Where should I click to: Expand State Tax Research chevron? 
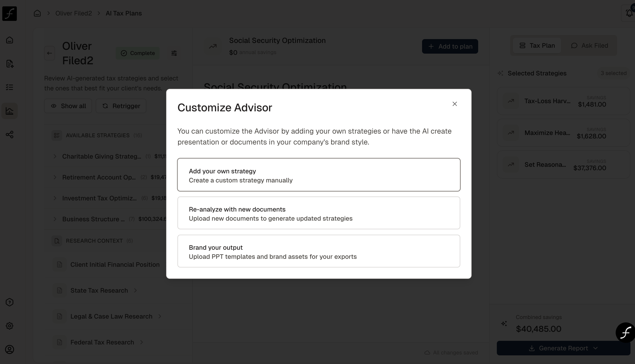(x=135, y=291)
